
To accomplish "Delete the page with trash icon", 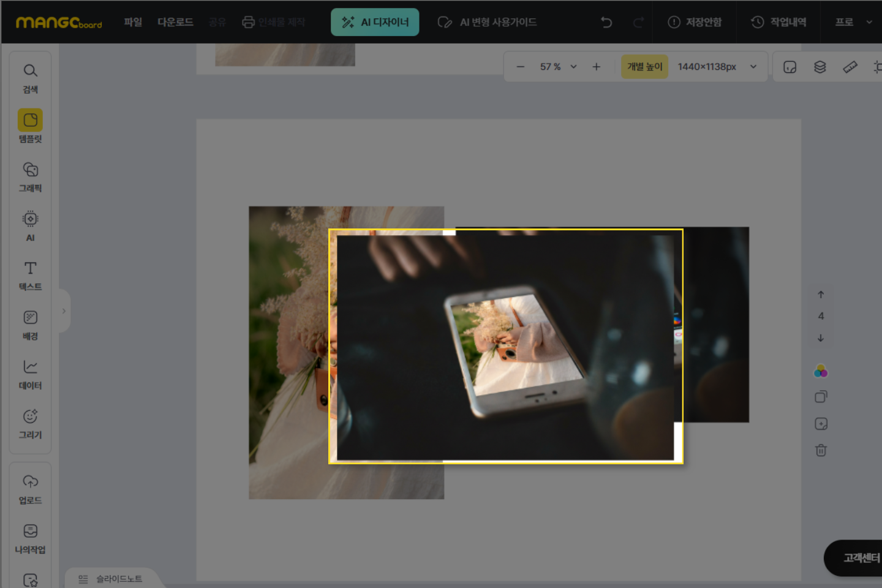I will 821,450.
